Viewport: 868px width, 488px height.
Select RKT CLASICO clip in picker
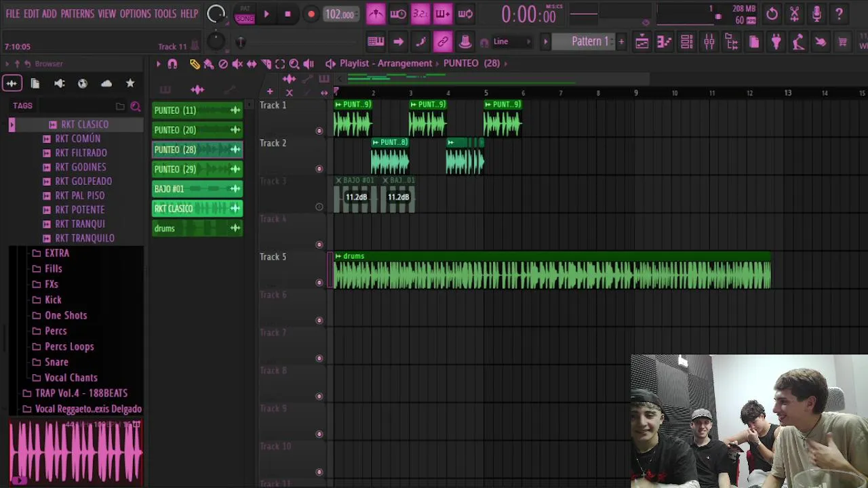coord(197,209)
